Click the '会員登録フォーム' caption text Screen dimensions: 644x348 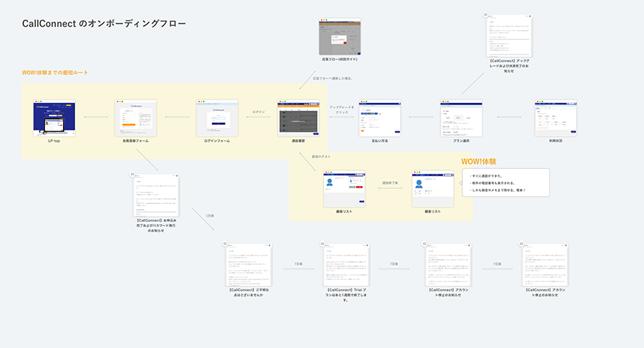(x=135, y=141)
